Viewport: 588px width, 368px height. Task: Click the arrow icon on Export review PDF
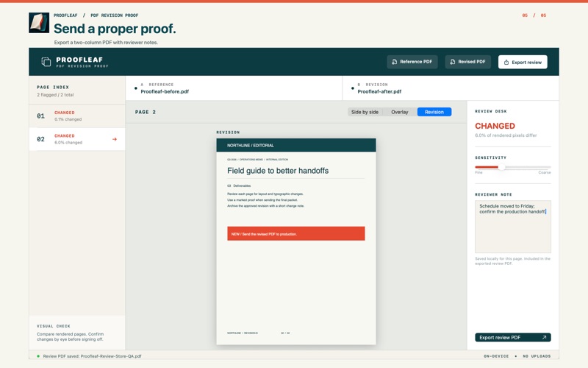point(544,337)
